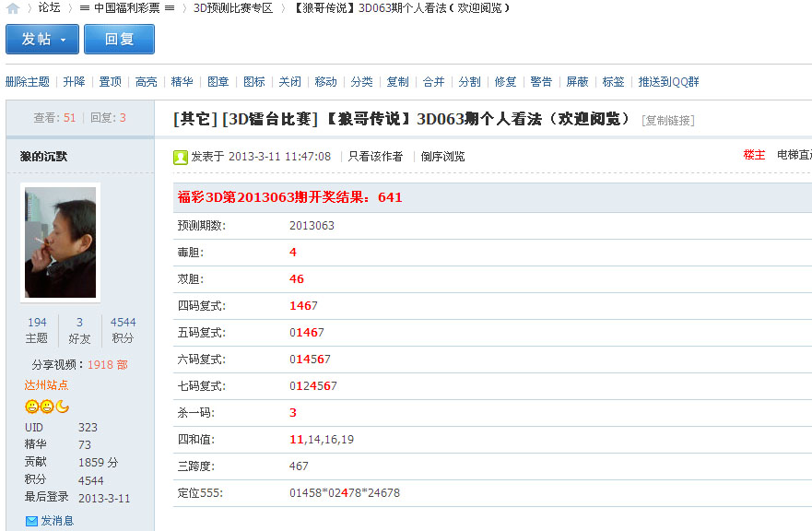
Task: Open the 中国福利彩票 breadcrumb link
Action: (x=127, y=7)
